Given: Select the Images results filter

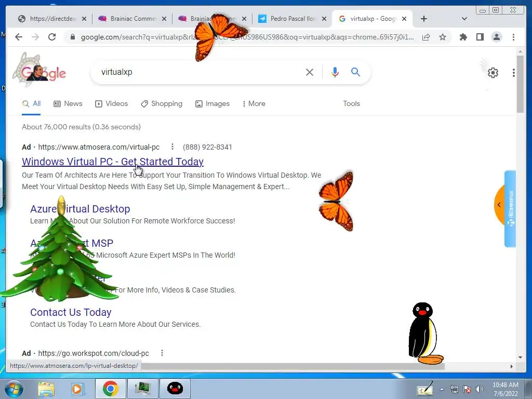Looking at the screenshot, I should [212, 103].
